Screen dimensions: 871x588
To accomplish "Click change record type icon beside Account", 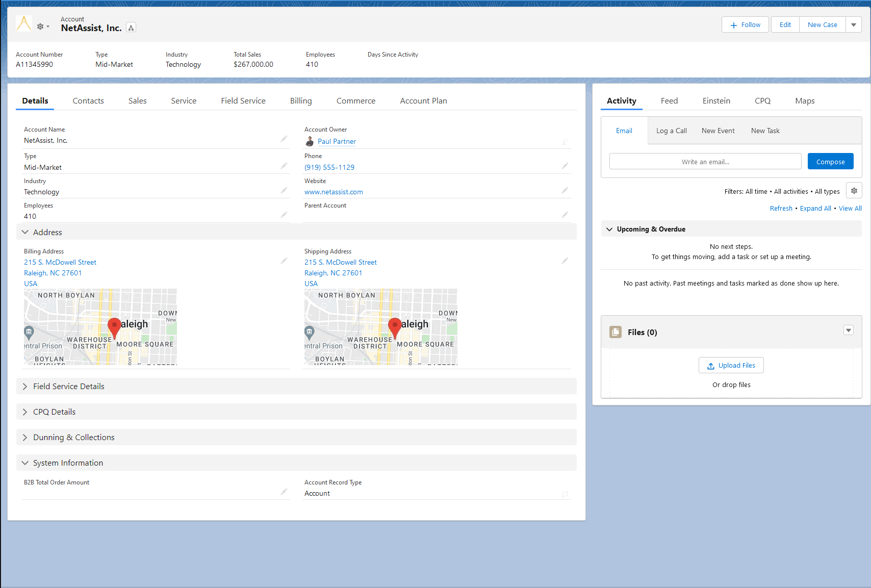I will [x=565, y=494].
